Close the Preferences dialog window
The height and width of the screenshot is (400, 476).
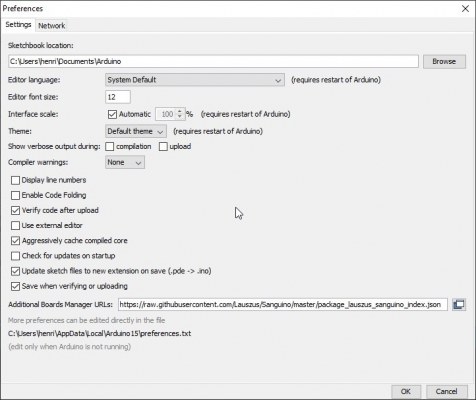pyautogui.click(x=465, y=9)
